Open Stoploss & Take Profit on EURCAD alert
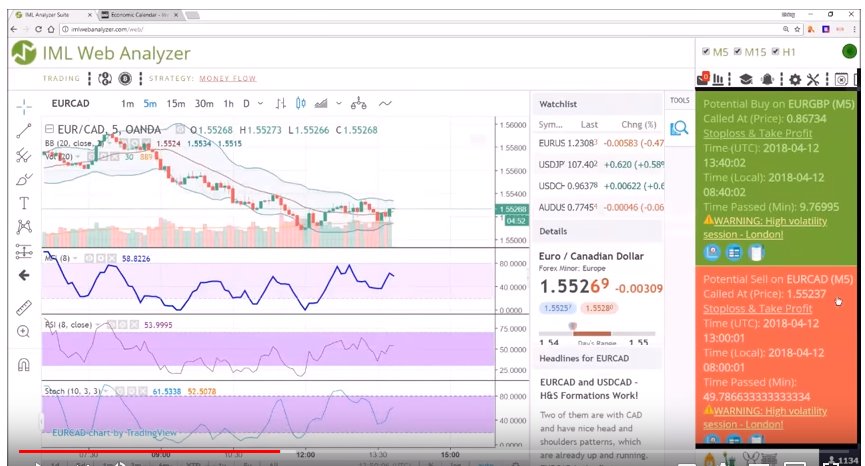The height and width of the screenshot is (466, 865). coord(757,309)
